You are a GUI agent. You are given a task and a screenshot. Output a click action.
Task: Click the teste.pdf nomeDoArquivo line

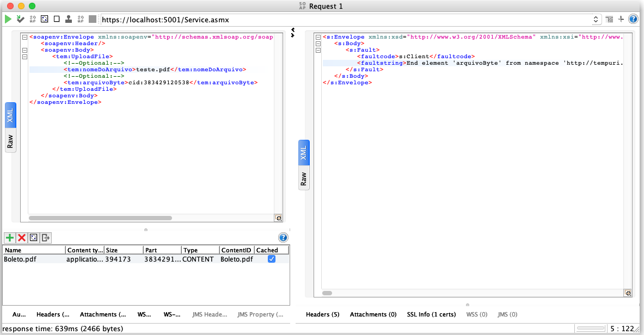pos(155,70)
